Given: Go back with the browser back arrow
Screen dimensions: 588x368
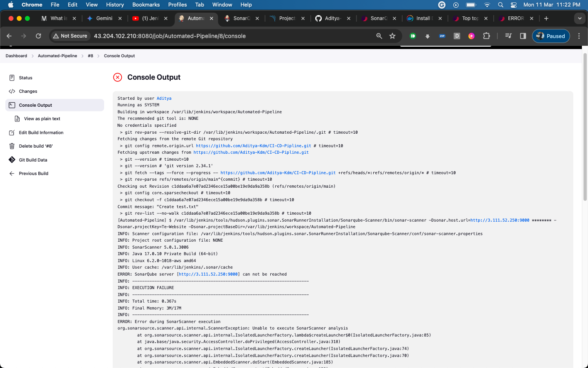Looking at the screenshot, I should coord(9,36).
